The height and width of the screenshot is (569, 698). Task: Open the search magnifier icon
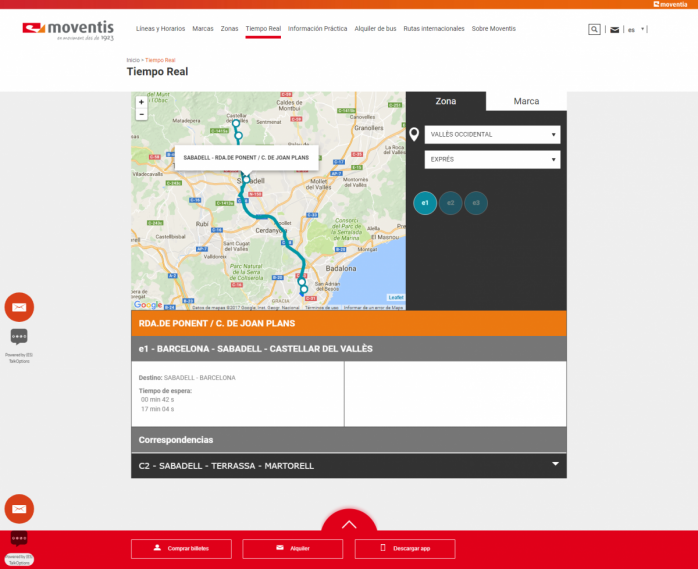coord(594,29)
